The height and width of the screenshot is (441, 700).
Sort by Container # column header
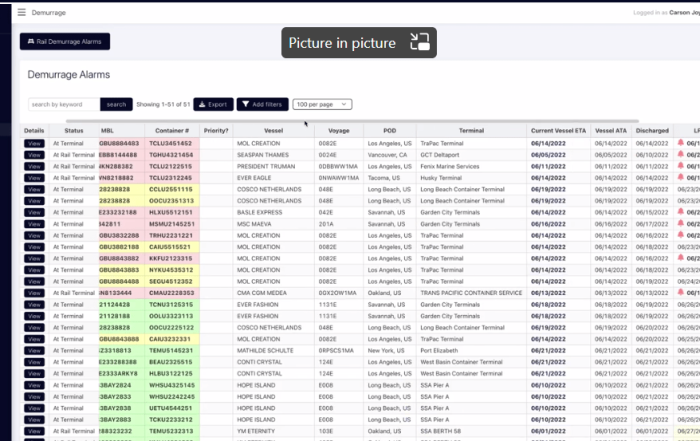click(172, 131)
